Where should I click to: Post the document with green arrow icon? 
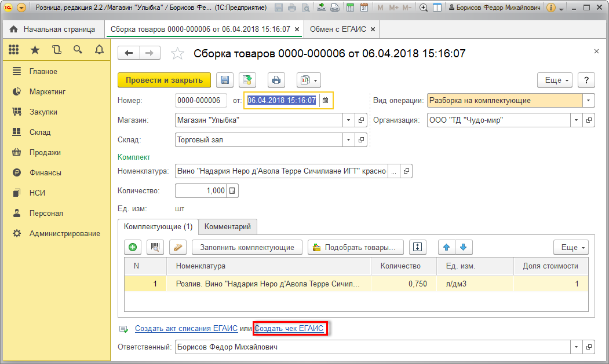(x=247, y=80)
